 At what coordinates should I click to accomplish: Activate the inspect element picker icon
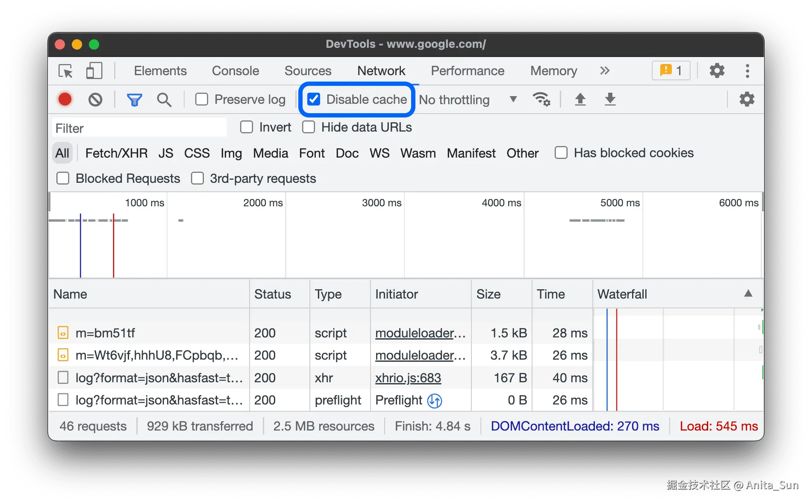click(65, 71)
